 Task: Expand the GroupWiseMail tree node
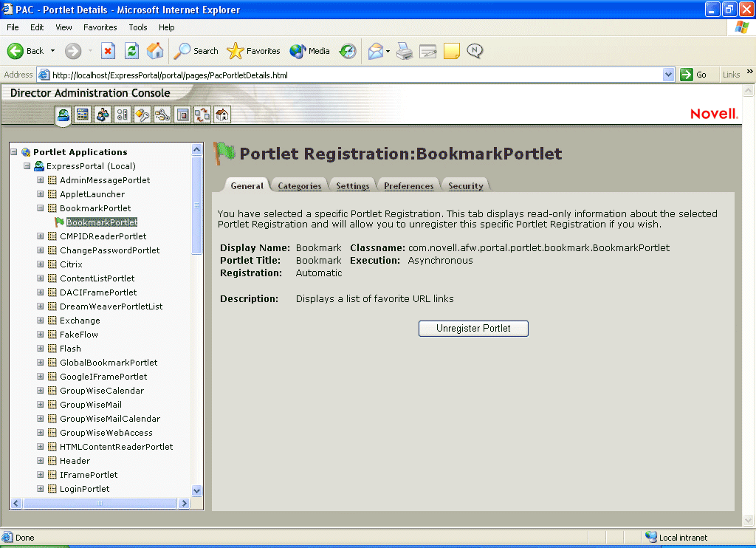click(41, 405)
